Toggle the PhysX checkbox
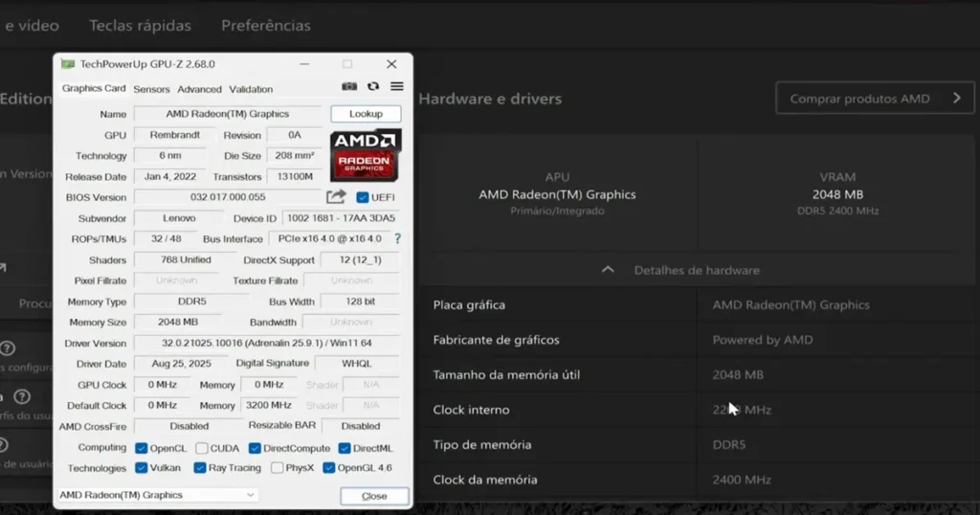The height and width of the screenshot is (515, 980). pyautogui.click(x=277, y=467)
